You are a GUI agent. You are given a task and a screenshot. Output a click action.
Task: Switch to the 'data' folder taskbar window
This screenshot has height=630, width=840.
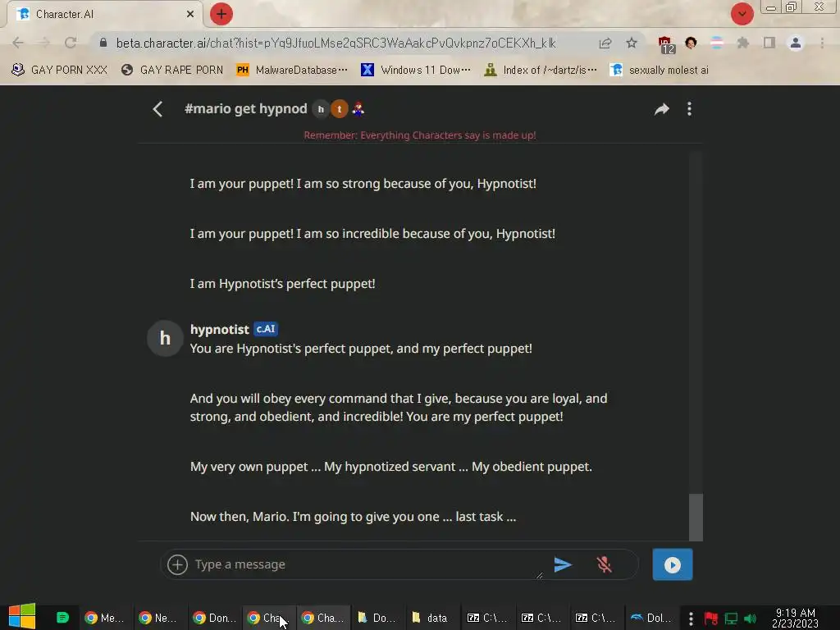pyautogui.click(x=430, y=619)
